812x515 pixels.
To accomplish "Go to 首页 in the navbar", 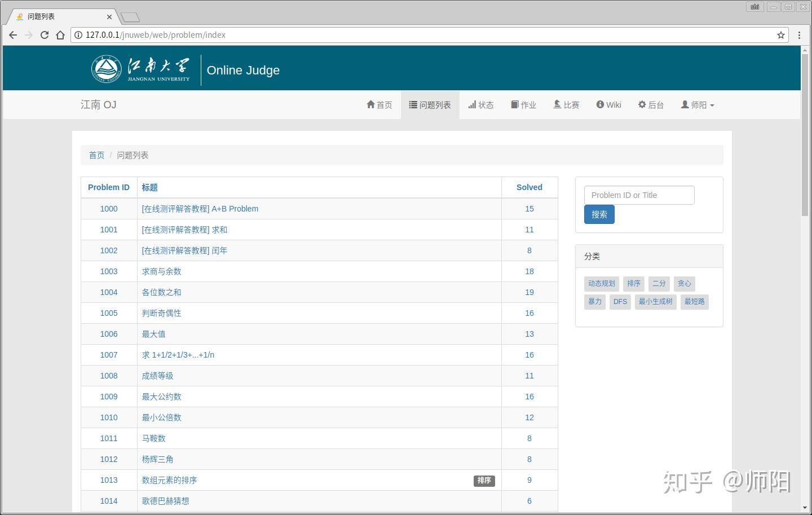I will pos(379,105).
